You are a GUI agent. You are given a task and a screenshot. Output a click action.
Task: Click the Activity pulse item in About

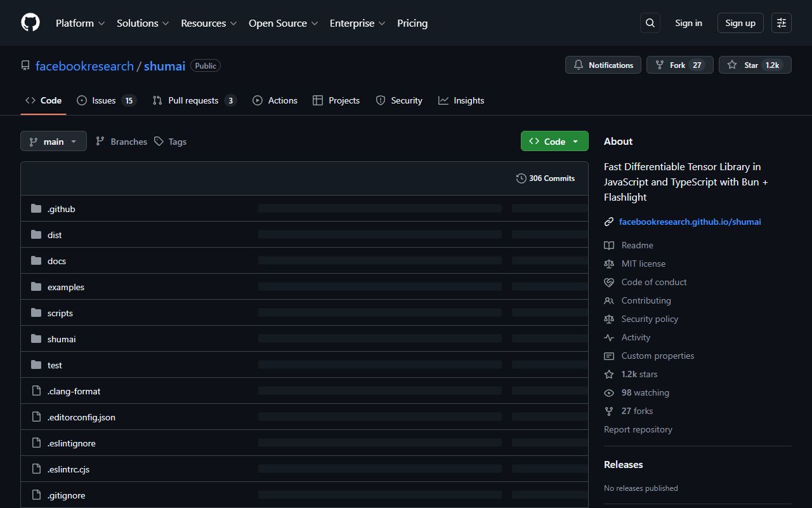pyautogui.click(x=635, y=337)
